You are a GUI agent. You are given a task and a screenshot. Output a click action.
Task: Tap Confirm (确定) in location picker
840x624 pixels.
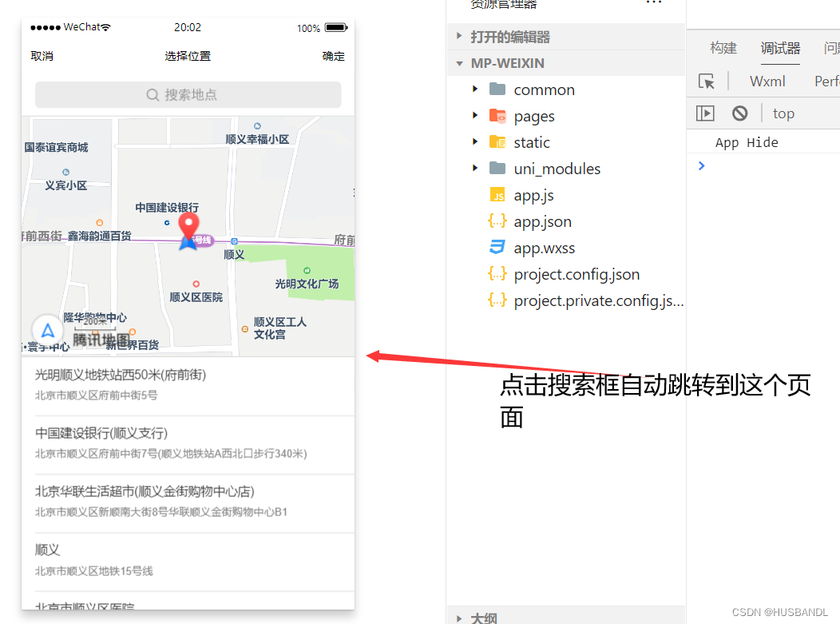333,56
